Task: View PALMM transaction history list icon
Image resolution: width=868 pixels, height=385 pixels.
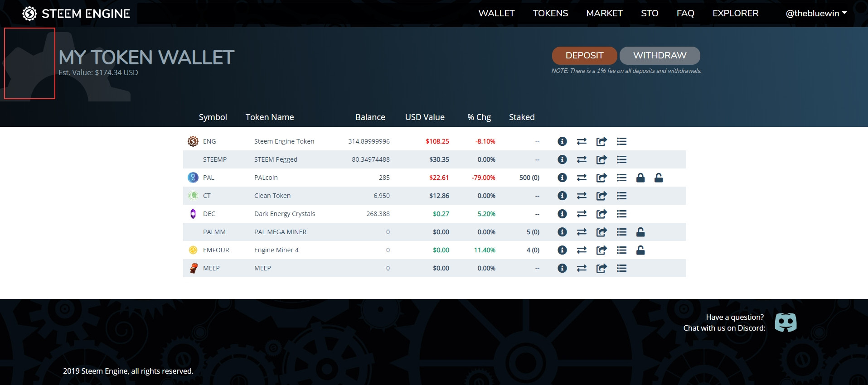Action: tap(621, 232)
